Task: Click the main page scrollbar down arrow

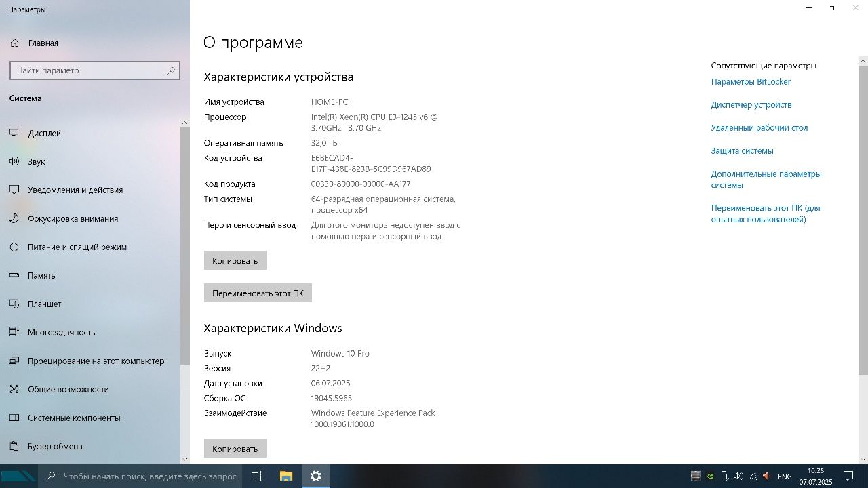Action: 863,459
